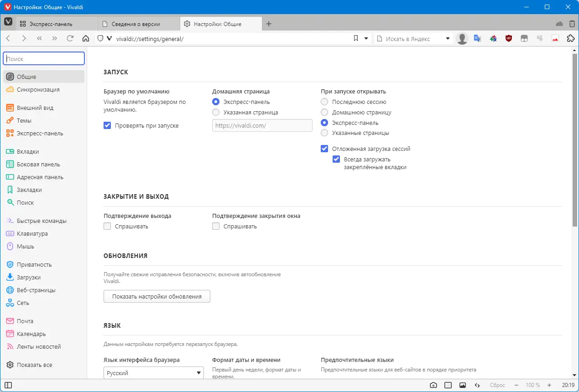Open address bar dropdown arrow
579x392 pixels.
(366, 39)
